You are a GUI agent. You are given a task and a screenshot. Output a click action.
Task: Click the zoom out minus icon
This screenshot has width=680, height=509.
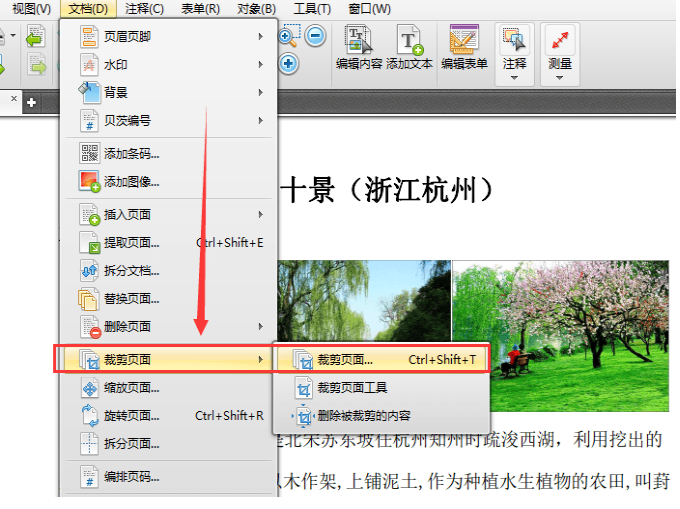pos(315,35)
